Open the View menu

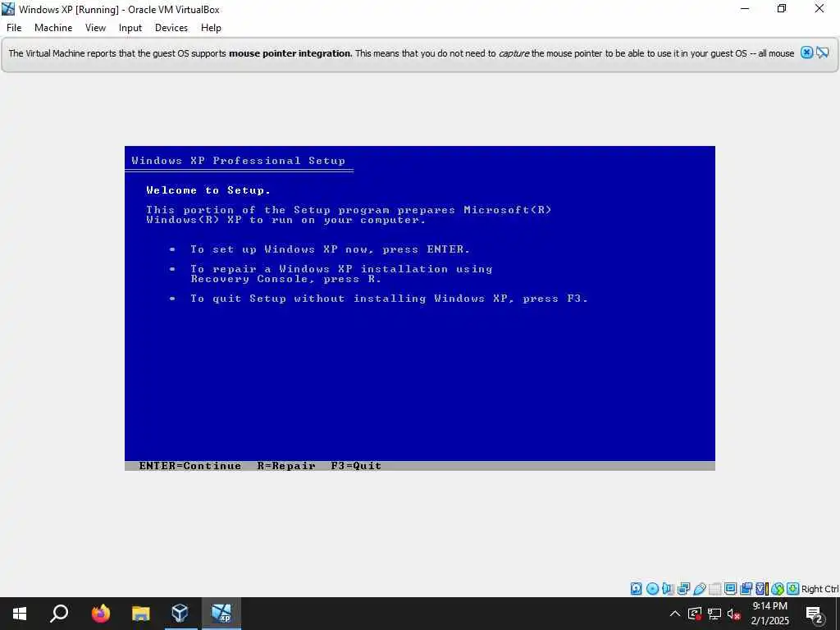(95, 28)
